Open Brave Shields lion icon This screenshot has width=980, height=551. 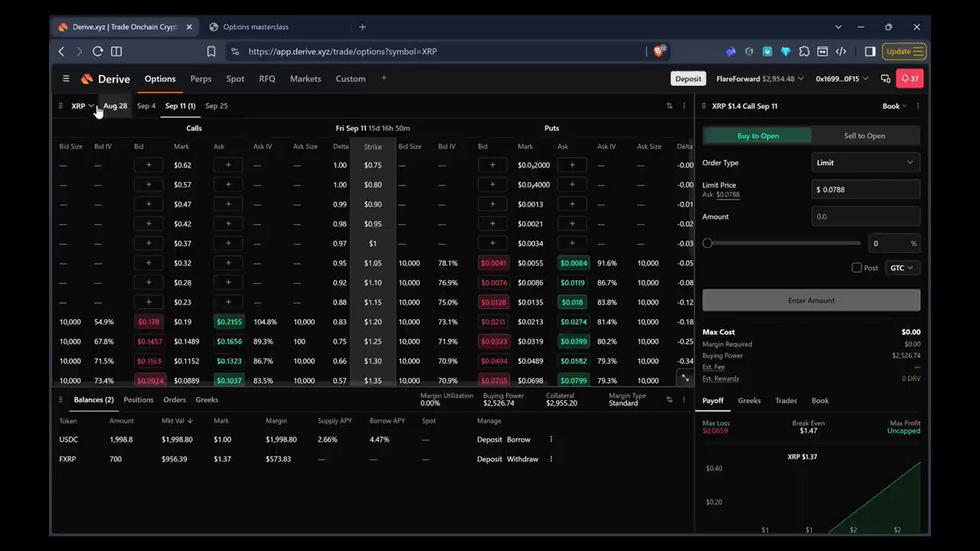coord(659,51)
